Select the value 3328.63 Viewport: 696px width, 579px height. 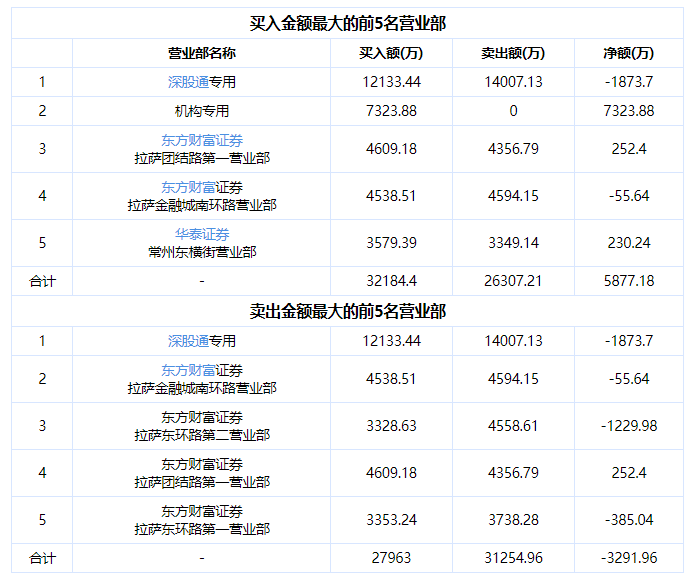tap(391, 426)
